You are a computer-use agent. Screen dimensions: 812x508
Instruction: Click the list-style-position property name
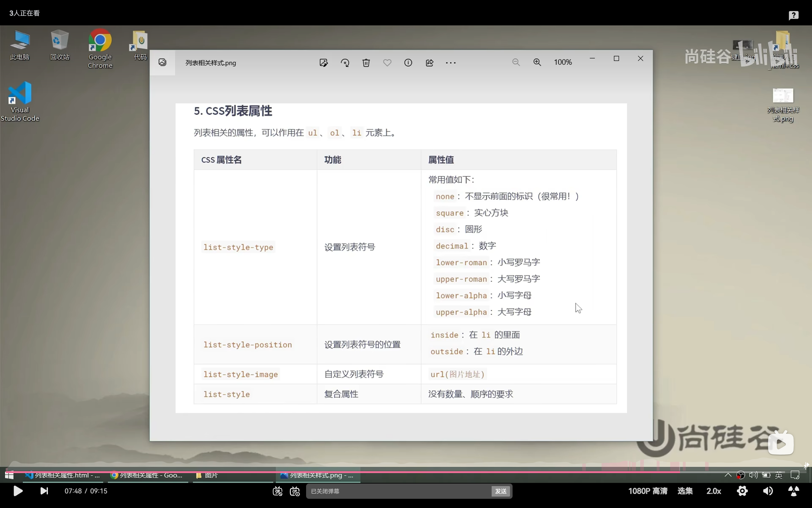[x=248, y=345]
